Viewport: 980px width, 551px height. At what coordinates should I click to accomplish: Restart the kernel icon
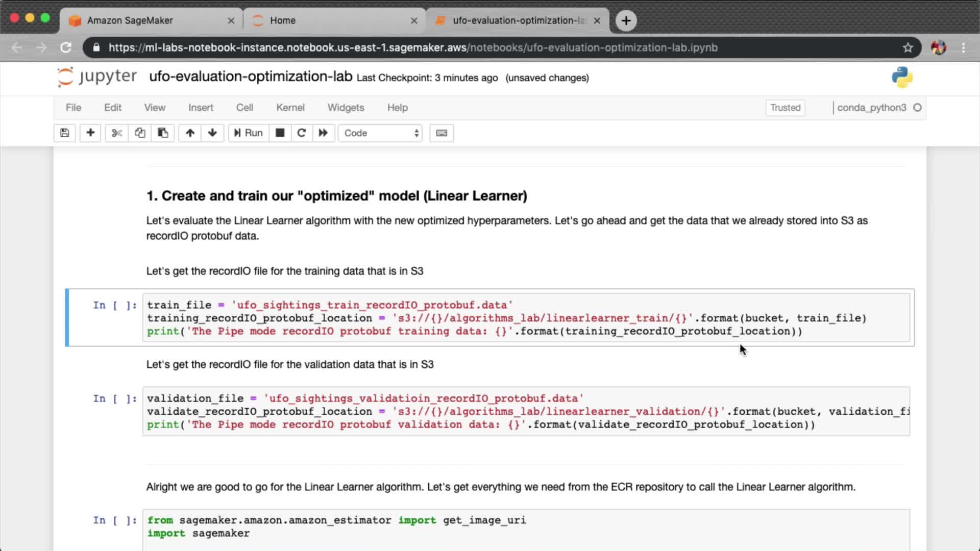click(302, 133)
